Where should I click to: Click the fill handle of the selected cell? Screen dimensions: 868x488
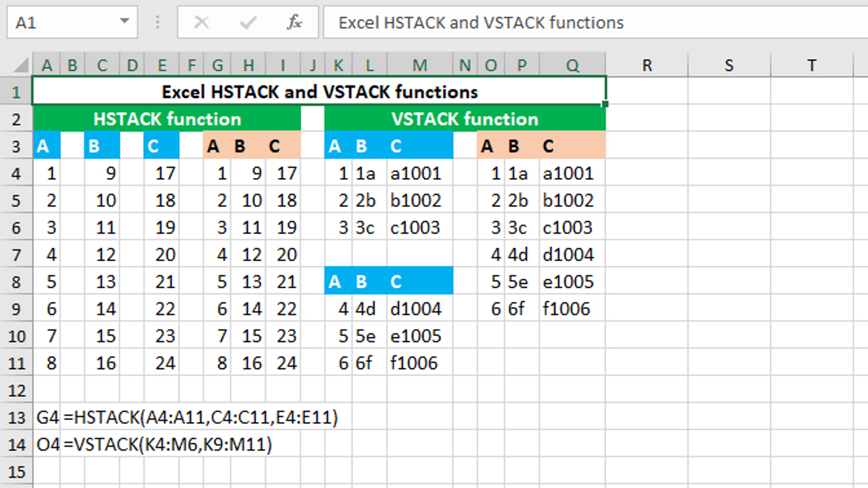pos(605,104)
